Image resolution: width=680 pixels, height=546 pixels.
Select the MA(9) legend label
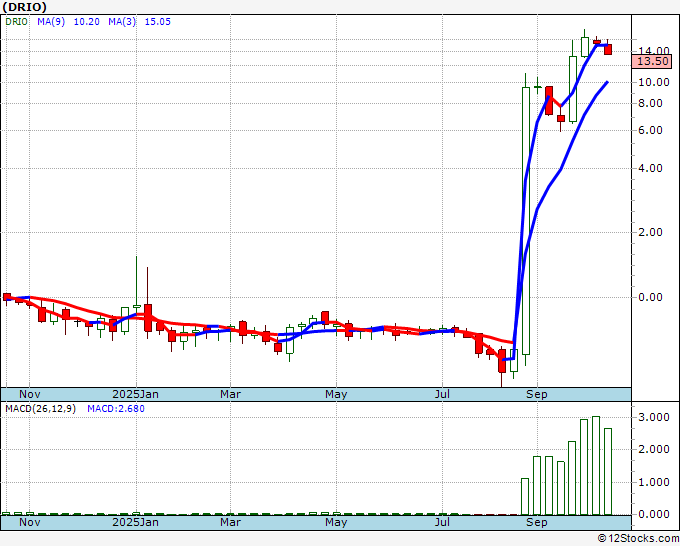[x=51, y=22]
